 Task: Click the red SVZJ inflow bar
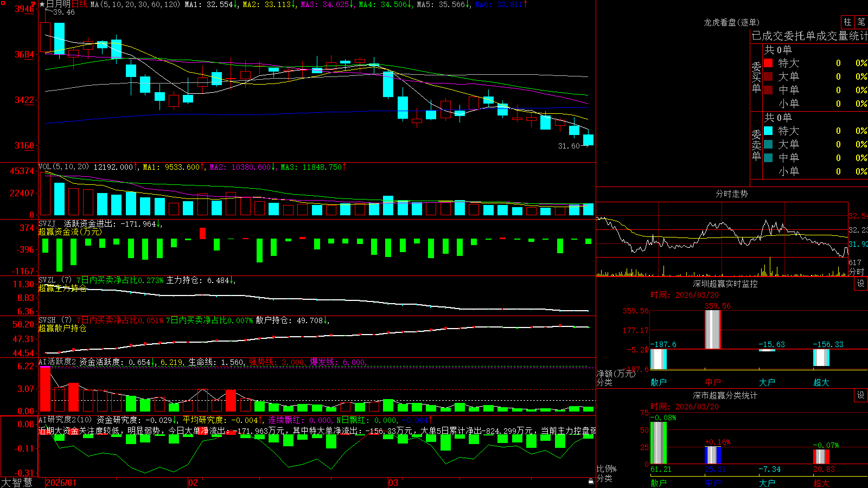[x=203, y=233]
